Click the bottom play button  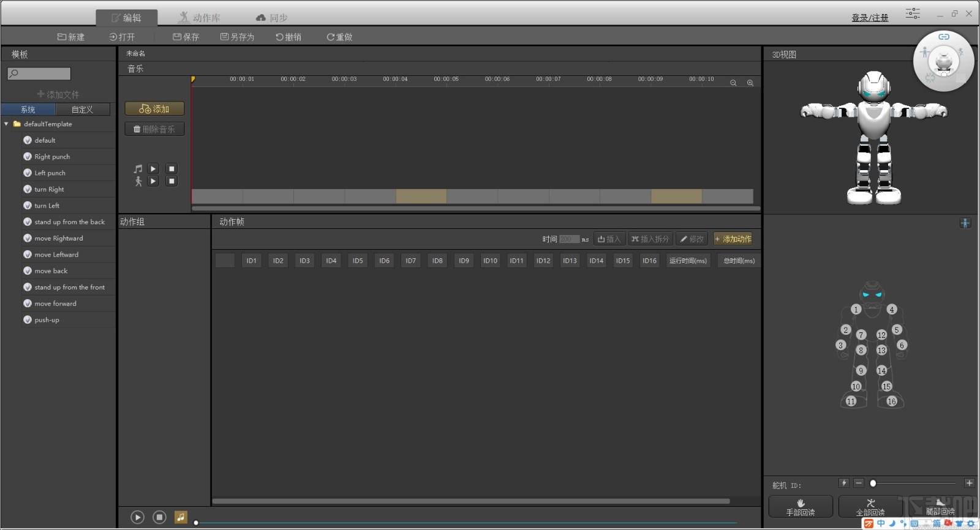[137, 518]
